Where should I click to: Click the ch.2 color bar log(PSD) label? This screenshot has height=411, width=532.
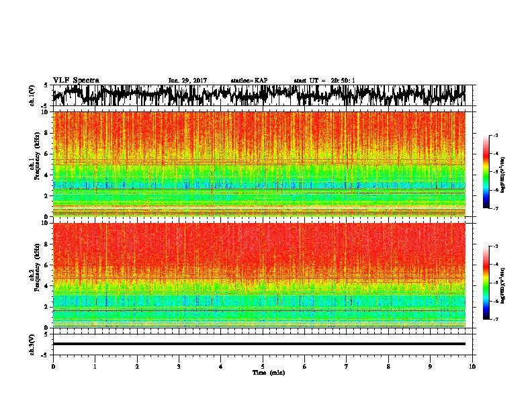(502, 285)
